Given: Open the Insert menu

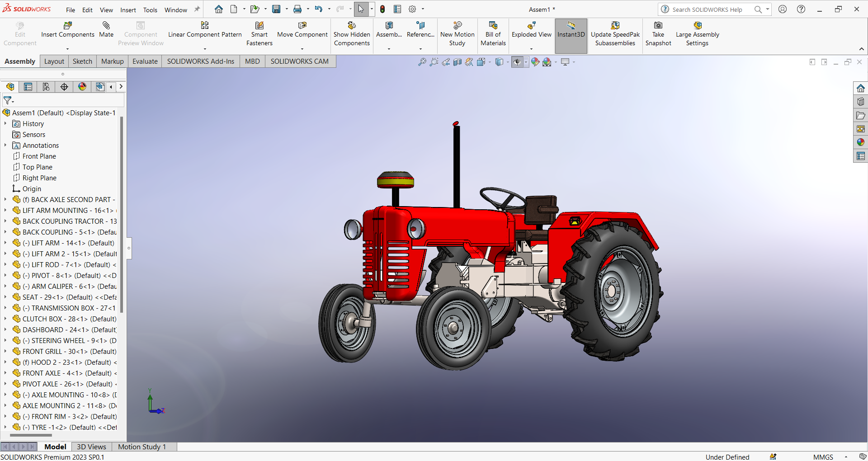Looking at the screenshot, I should [128, 10].
